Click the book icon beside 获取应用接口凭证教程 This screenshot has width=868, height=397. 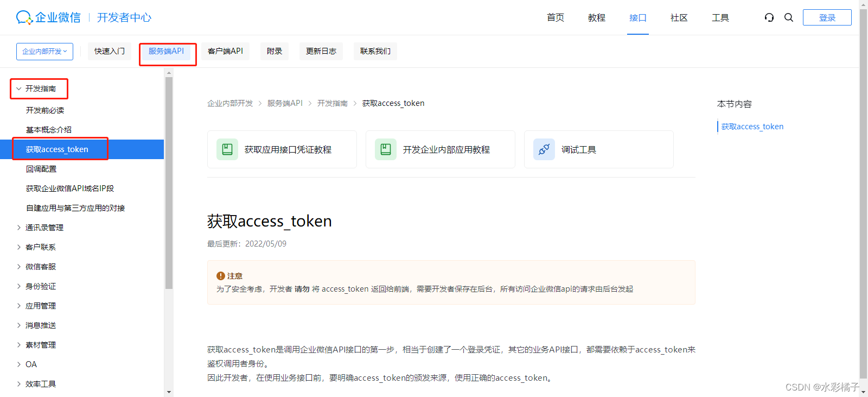tap(227, 149)
